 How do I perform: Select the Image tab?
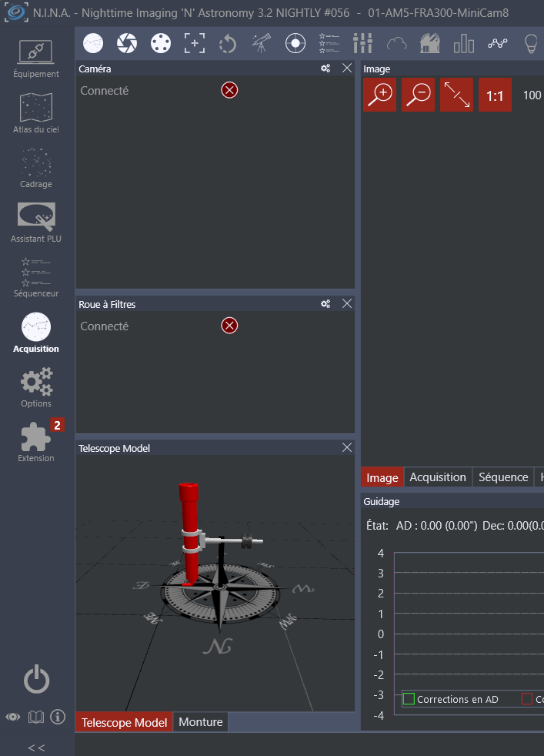[x=382, y=477]
